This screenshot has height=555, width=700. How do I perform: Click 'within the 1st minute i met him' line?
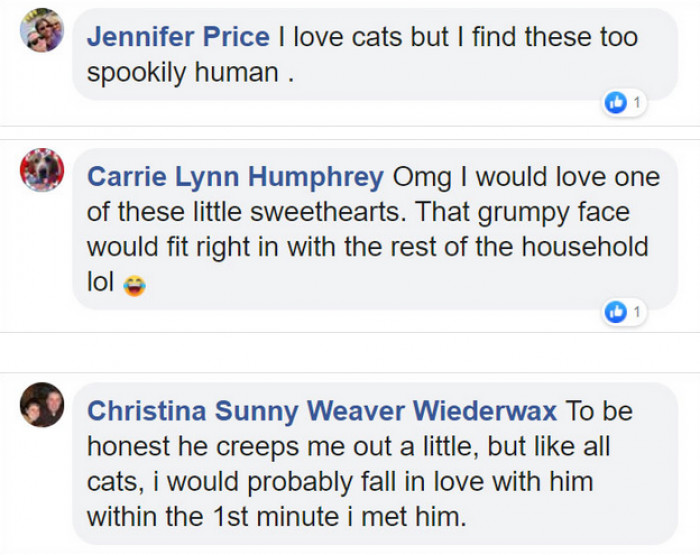click(277, 517)
